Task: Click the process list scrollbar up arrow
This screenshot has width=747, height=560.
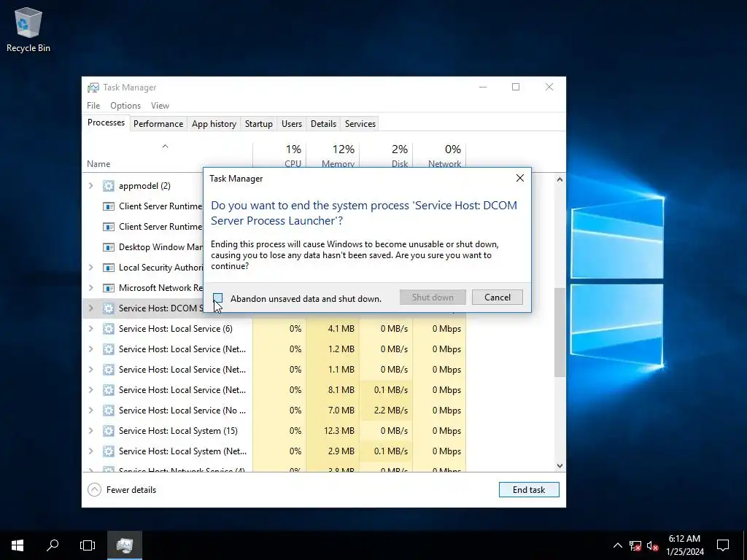Action: (x=560, y=179)
